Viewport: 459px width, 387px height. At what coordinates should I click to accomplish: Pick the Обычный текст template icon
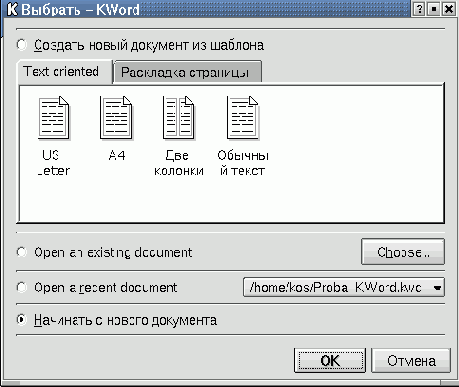[243, 118]
